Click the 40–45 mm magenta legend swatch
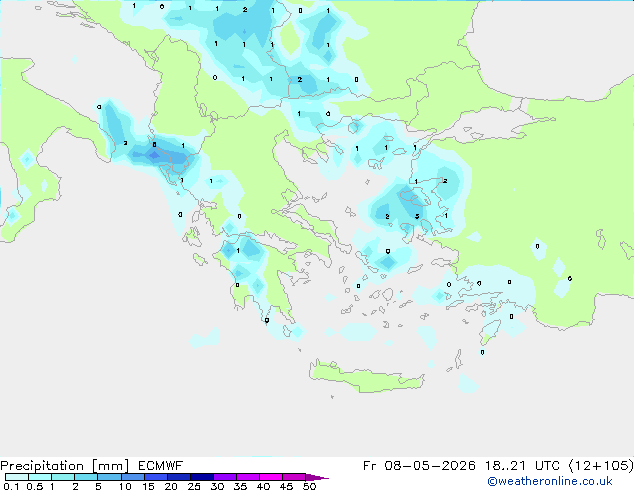 pos(271,477)
